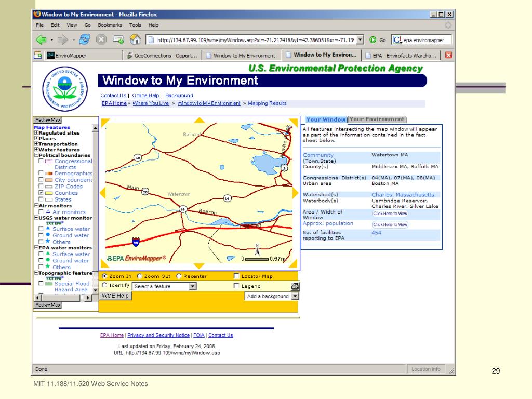The width and height of the screenshot is (532, 399).
Task: Open the Bookmarks menu
Action: tap(110, 25)
